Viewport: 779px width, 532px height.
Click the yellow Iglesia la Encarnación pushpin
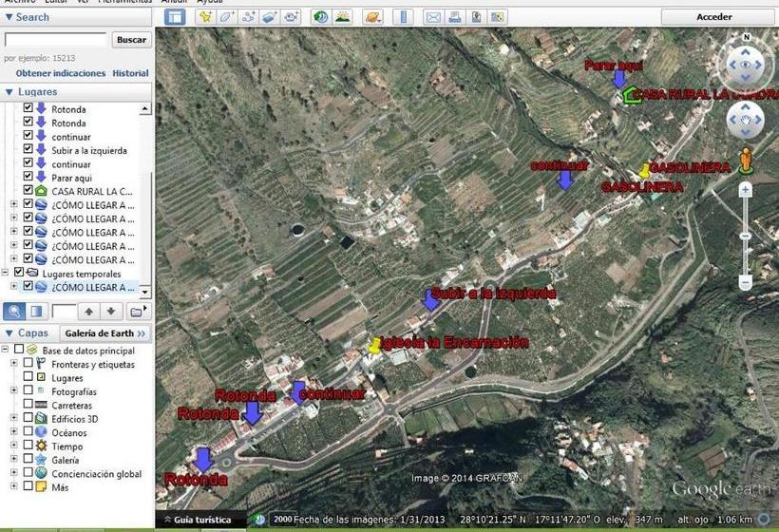coord(374,346)
